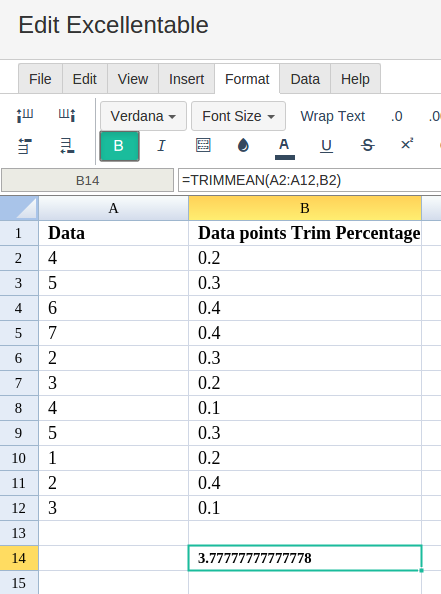441x594 pixels.
Task: Choose the background fill color droplet
Action: point(243,145)
